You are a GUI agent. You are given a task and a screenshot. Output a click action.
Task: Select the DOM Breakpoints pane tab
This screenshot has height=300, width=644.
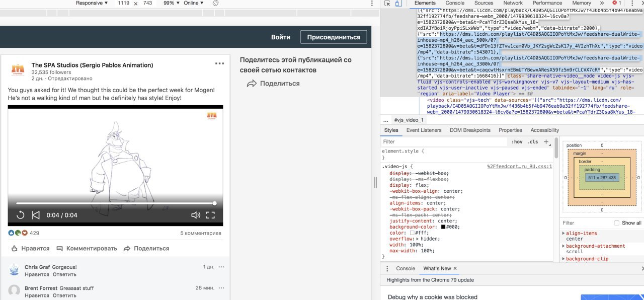[x=470, y=130]
